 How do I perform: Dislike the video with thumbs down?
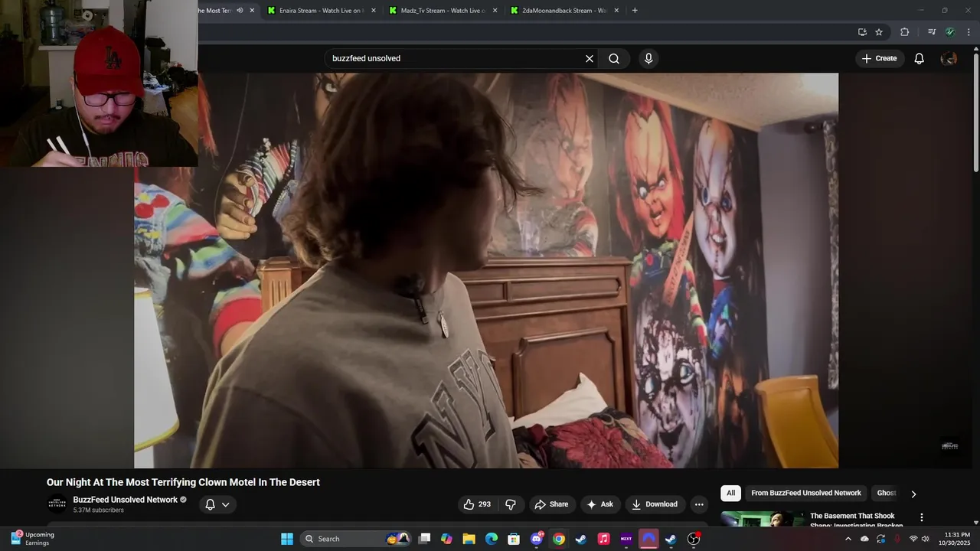point(511,504)
